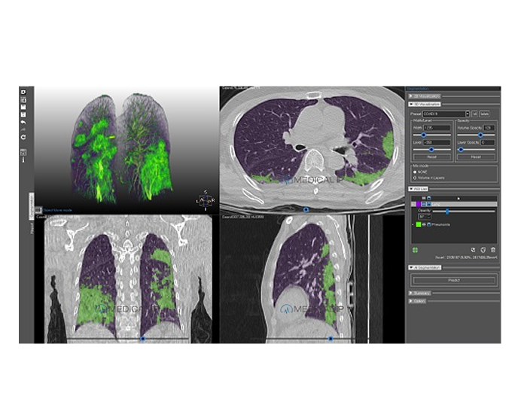Screen dimensions: 527x420
Task: Expand the Summary section
Action: [420, 293]
